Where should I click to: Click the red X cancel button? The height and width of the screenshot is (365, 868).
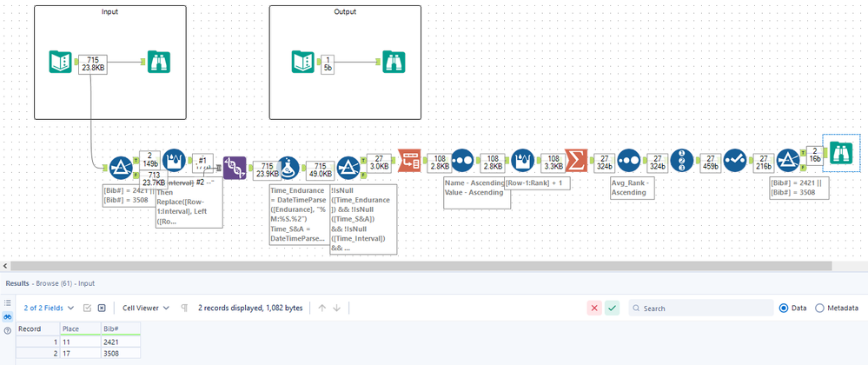pyautogui.click(x=594, y=308)
